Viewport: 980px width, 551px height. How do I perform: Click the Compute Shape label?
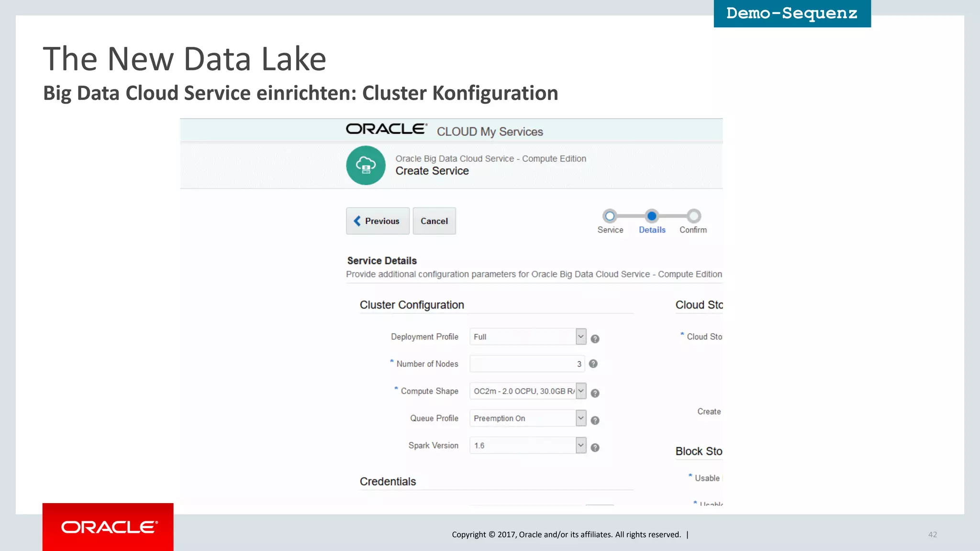point(429,391)
